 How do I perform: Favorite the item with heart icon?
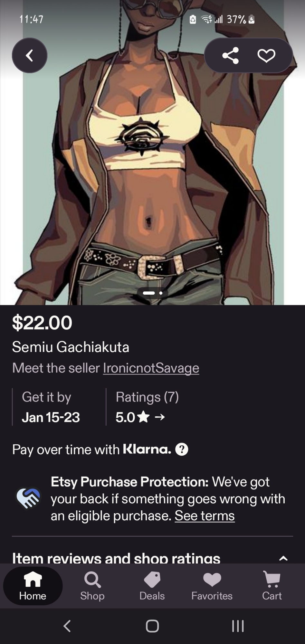(x=266, y=56)
